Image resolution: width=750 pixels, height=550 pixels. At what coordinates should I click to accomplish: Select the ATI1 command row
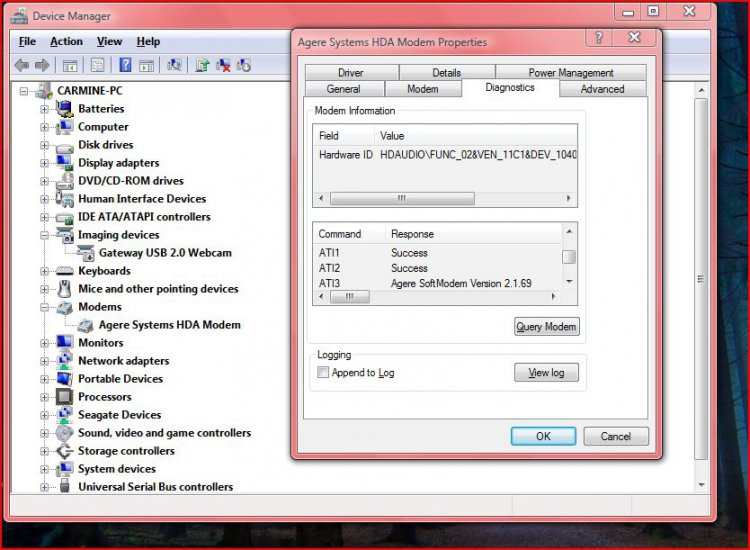click(x=437, y=253)
